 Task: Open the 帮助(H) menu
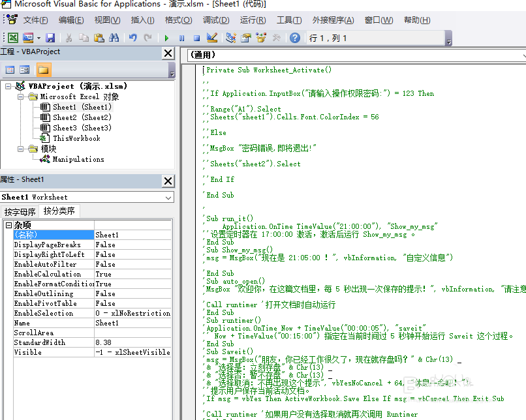tap(417, 20)
